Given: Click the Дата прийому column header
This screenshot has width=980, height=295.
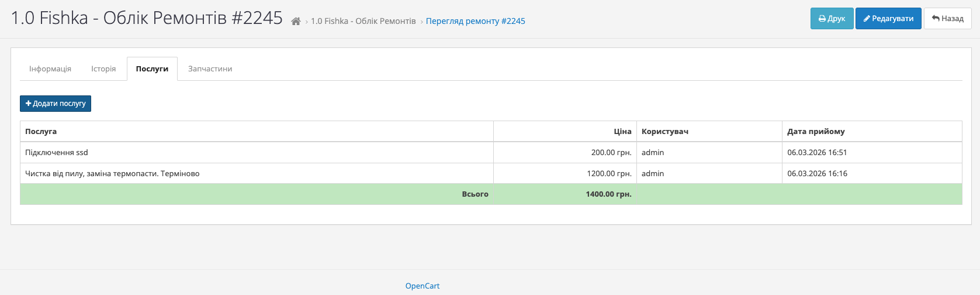Looking at the screenshot, I should point(872,131).
